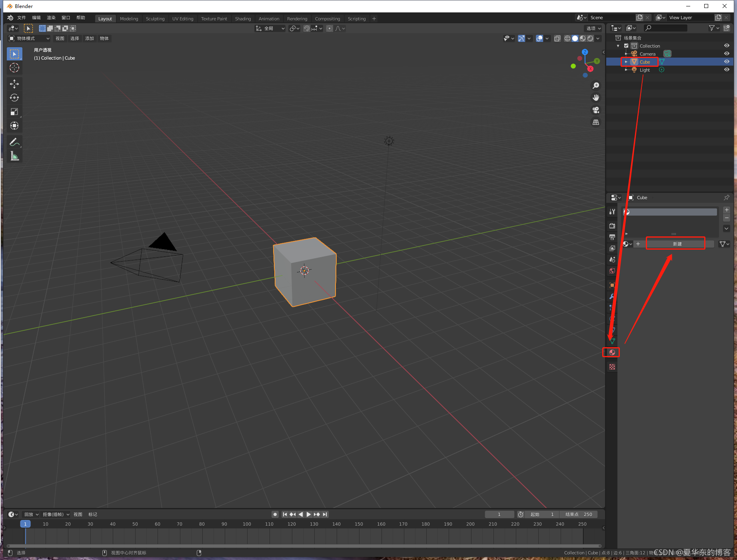
Task: Activate the Rotate tool
Action: click(x=14, y=98)
